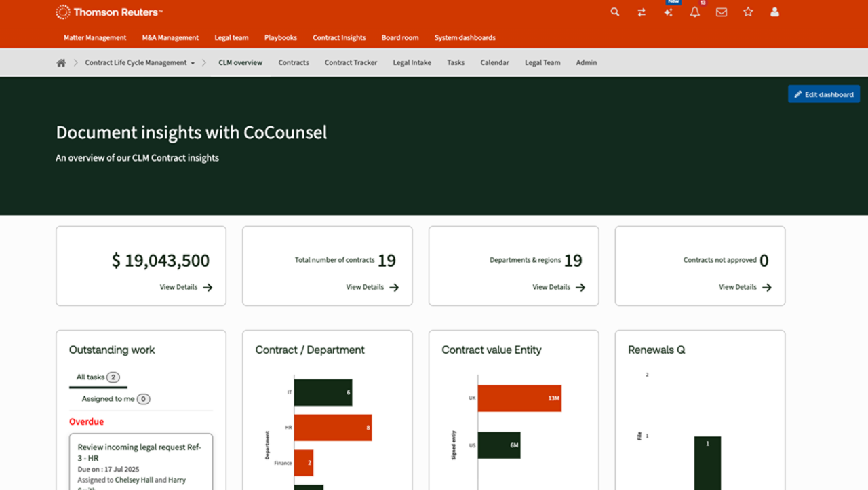This screenshot has width=868, height=490.
Task: Click the Edit dashboard button
Action: pyautogui.click(x=823, y=94)
